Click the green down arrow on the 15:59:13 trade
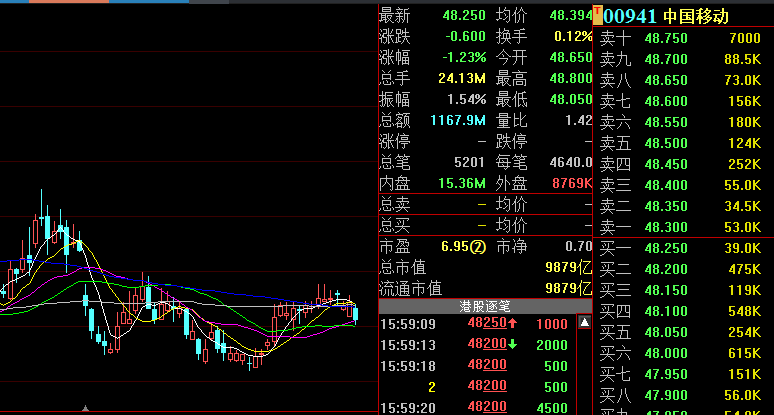The image size is (774, 415). [512, 344]
